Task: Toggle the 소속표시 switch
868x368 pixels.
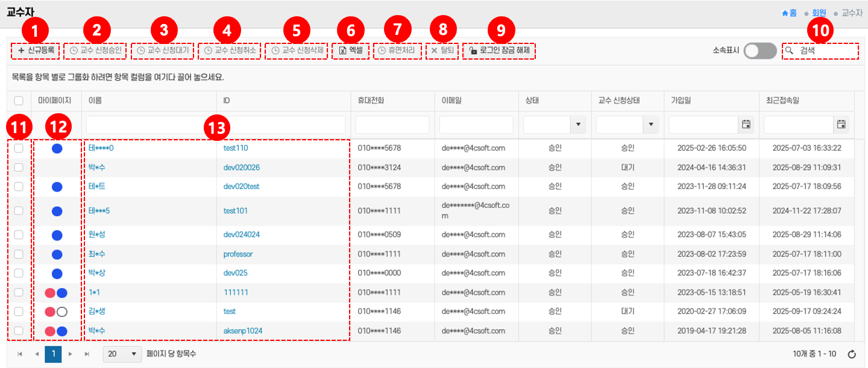Action: tap(760, 51)
